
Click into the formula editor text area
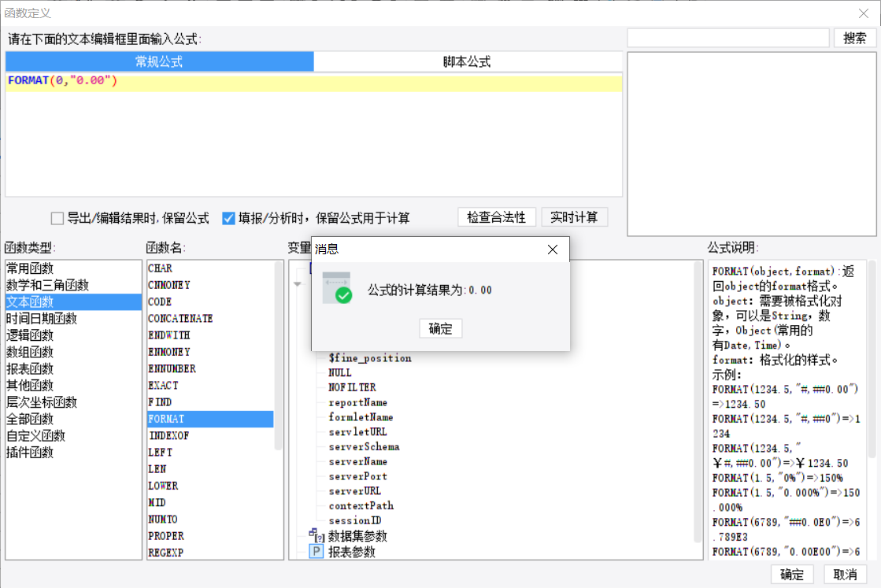click(313, 135)
